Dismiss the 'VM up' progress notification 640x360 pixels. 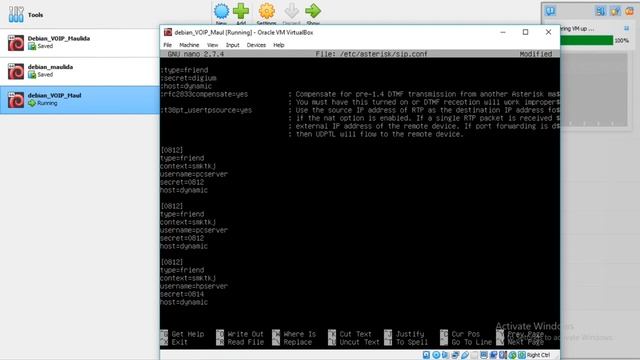pos(627,28)
